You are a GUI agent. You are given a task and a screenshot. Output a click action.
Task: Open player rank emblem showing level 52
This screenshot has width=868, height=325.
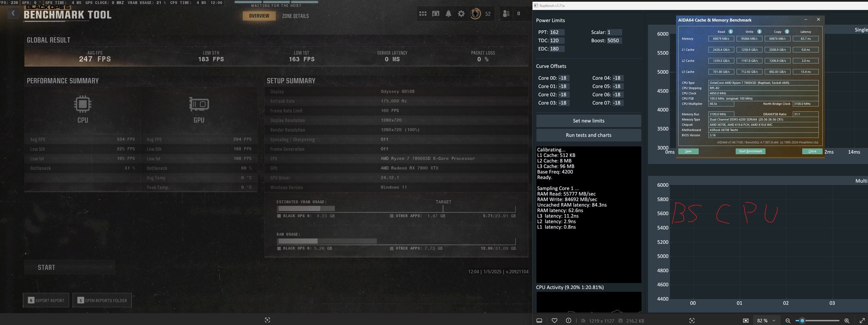[x=475, y=14]
